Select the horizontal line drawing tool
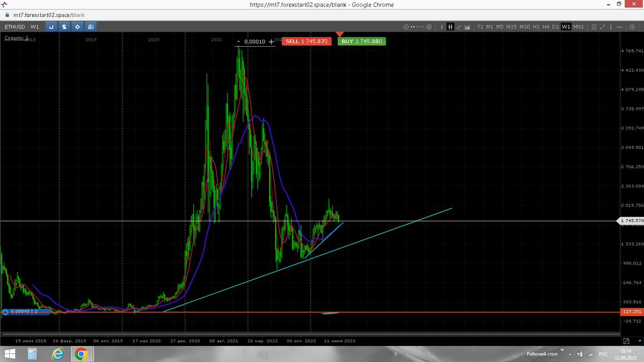The image size is (644, 362). [x=619, y=27]
